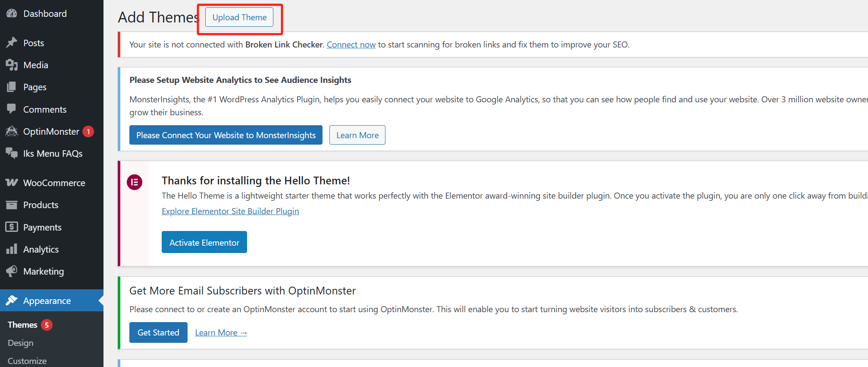This screenshot has height=367, width=868.
Task: Click the Elementor logo icon
Action: (x=135, y=182)
